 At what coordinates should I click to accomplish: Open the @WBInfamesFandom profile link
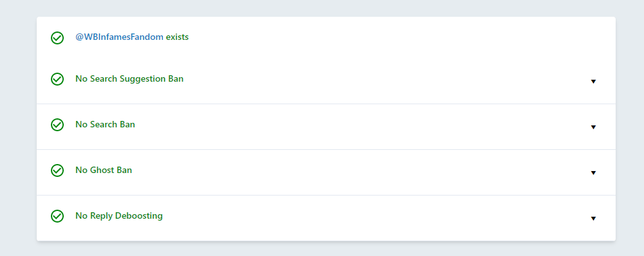(x=119, y=37)
